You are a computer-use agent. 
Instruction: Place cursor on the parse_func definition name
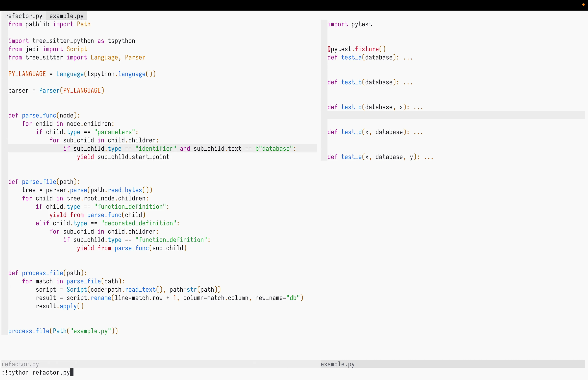[x=39, y=115]
